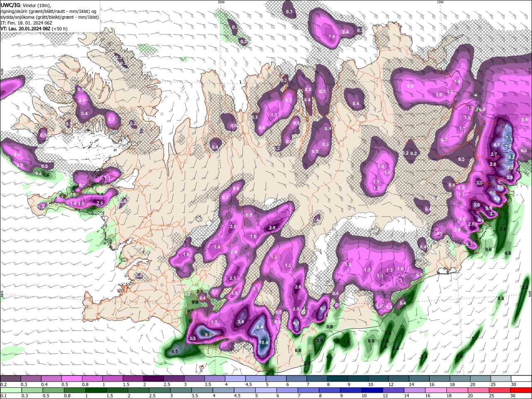Select the valid-time line "VT: Lau. 20.01.2024 08Z"
The width and height of the screenshot is (532, 399).
[25, 29]
